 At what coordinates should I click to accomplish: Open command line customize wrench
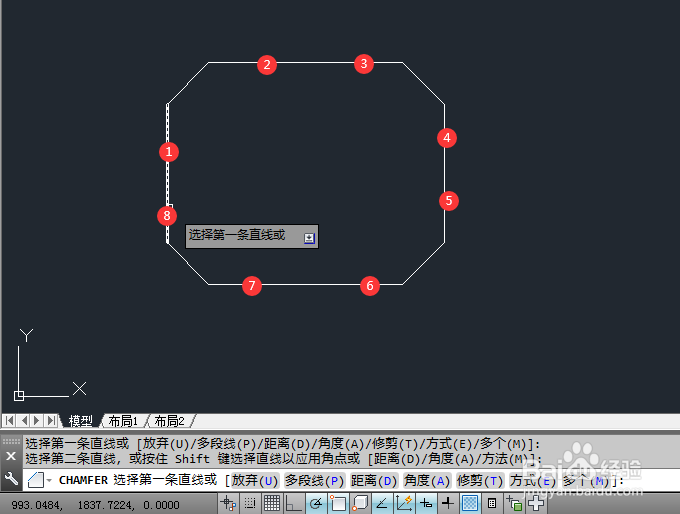(x=11, y=479)
